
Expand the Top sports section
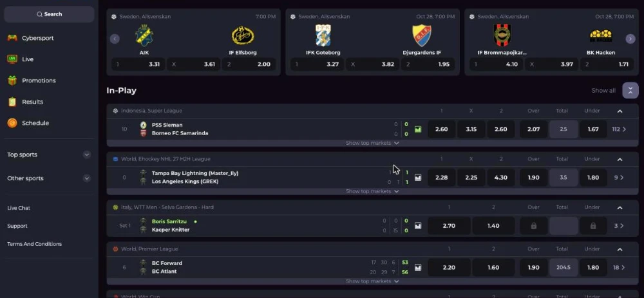[x=87, y=154]
